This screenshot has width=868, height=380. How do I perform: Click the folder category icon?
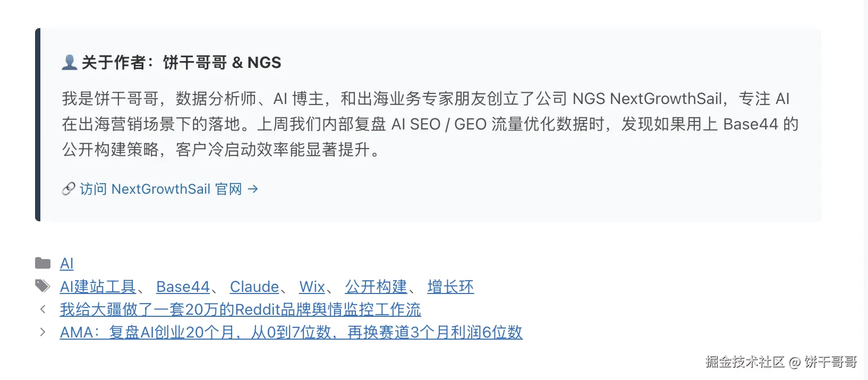pos(42,263)
